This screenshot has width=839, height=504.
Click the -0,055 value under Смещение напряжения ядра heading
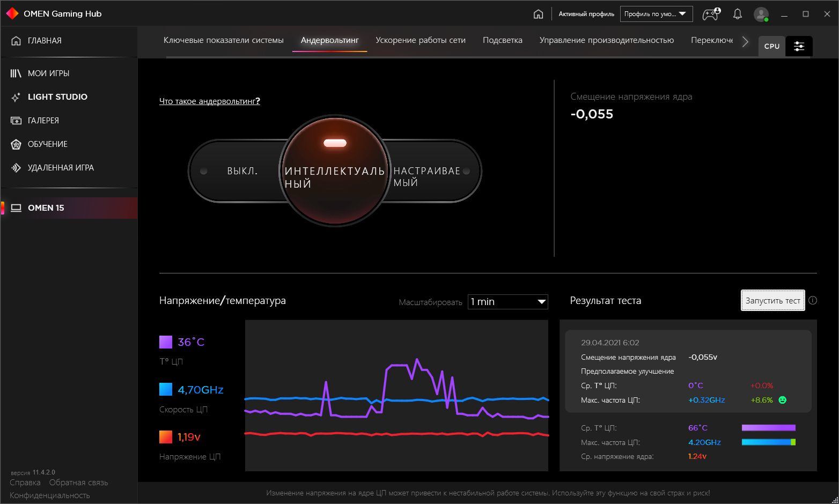coord(592,114)
